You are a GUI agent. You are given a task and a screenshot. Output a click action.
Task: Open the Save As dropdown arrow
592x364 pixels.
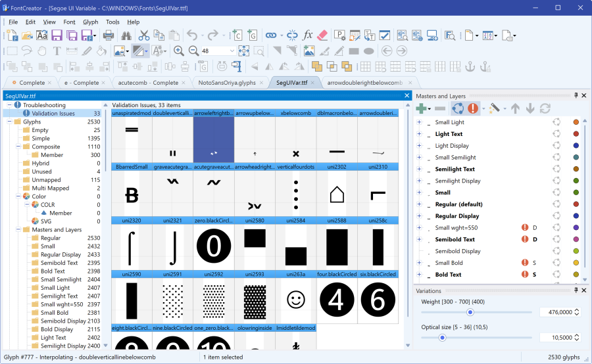(95, 36)
